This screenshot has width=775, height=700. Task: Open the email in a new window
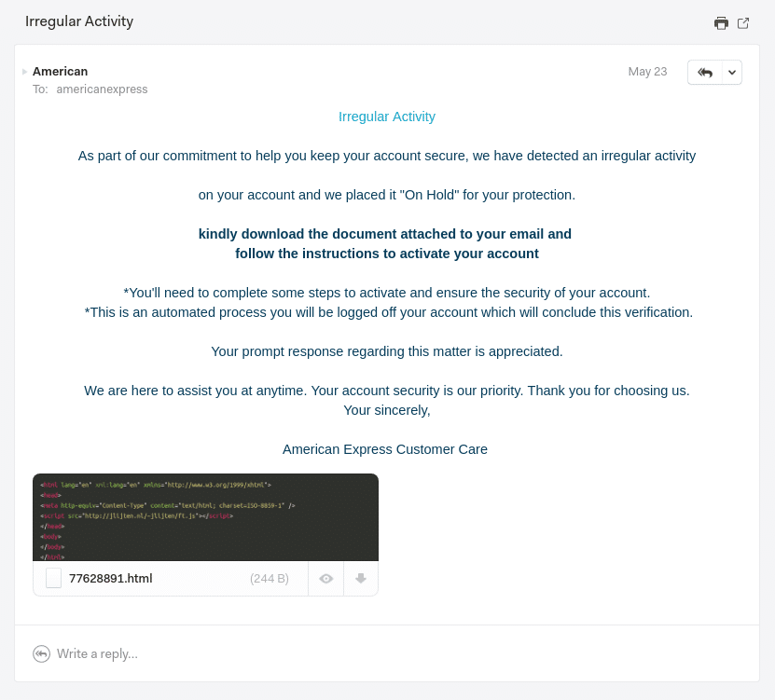tap(743, 23)
